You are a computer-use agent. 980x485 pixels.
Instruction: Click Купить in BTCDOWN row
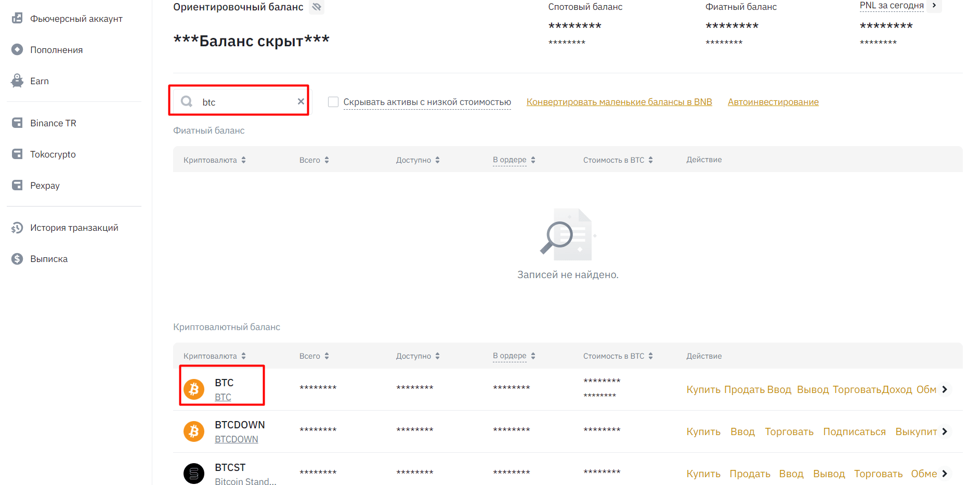703,431
